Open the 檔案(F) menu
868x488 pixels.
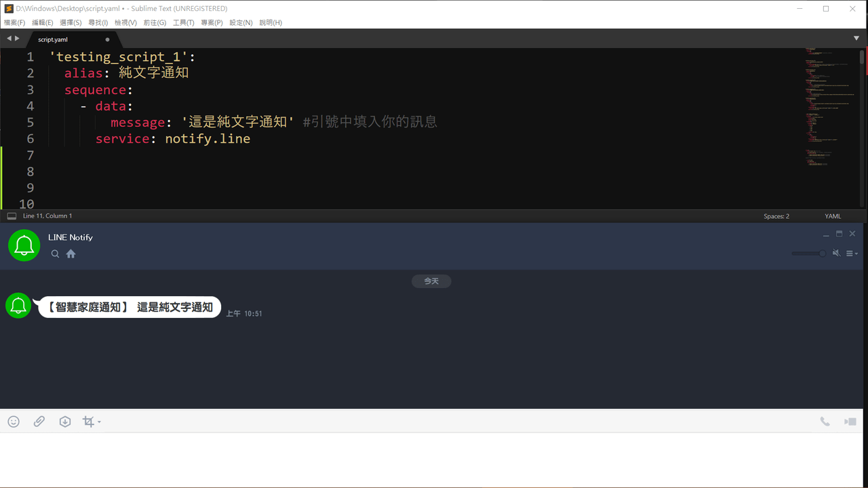pos(14,22)
